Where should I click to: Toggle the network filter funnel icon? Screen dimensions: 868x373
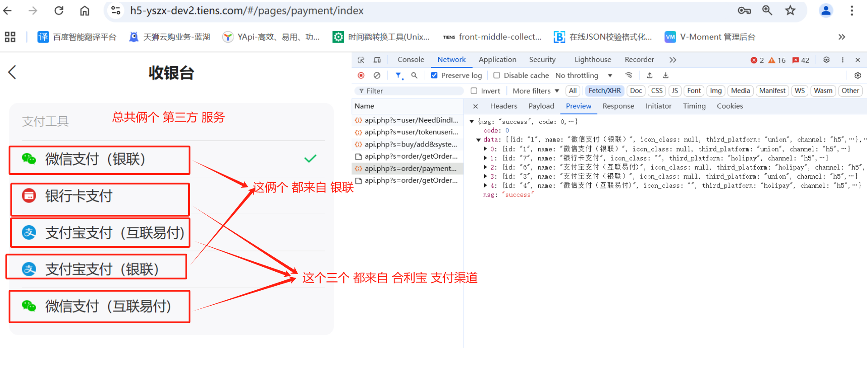click(398, 76)
